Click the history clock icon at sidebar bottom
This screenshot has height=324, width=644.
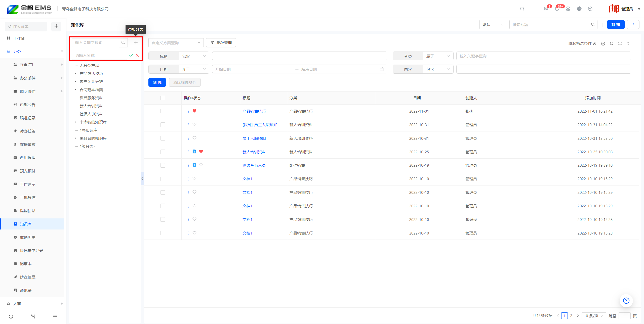click(x=11, y=317)
